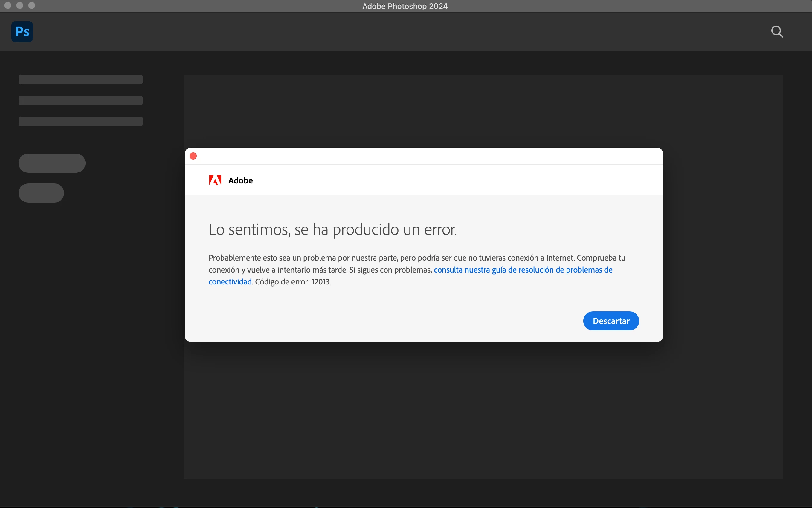Viewport: 812px width, 508px height.
Task: Click the Adobe Photoshop 2024 title bar
Action: [405, 6]
